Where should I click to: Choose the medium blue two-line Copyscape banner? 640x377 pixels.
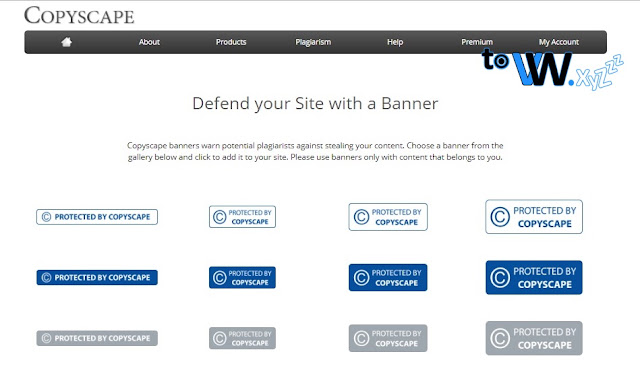(388, 277)
